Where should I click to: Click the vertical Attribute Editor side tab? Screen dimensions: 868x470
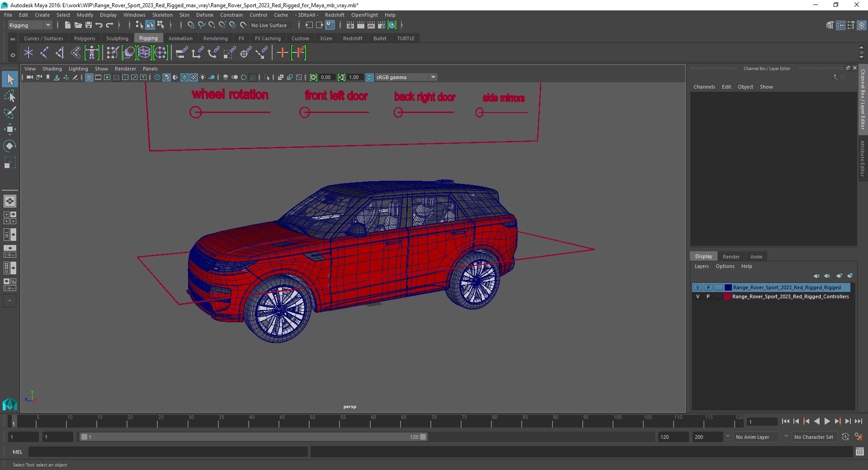(863, 158)
